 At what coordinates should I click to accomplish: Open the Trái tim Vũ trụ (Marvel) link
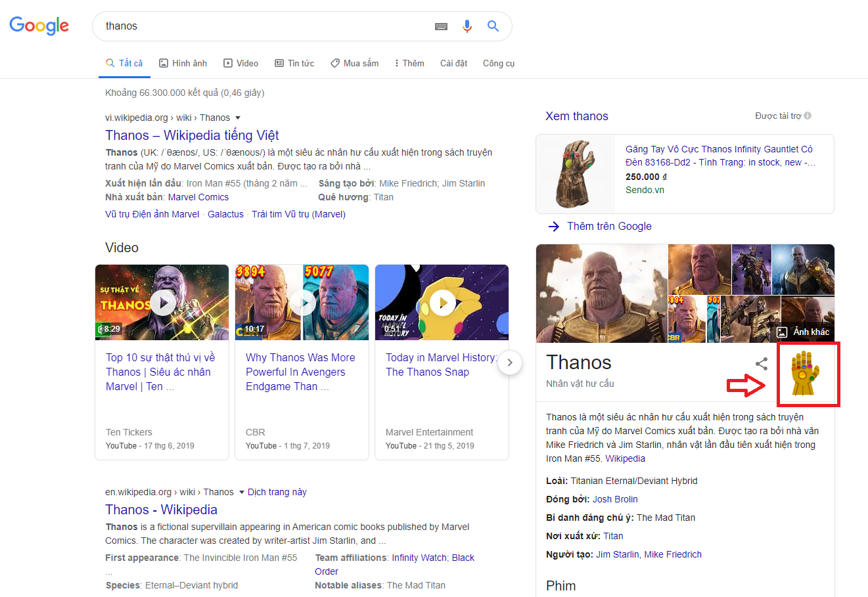(298, 214)
